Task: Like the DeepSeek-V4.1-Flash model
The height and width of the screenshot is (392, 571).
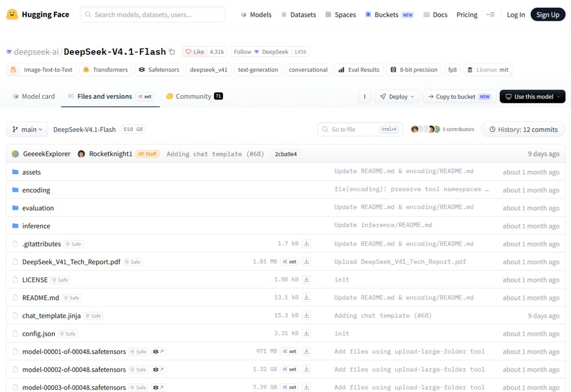Action: point(194,52)
